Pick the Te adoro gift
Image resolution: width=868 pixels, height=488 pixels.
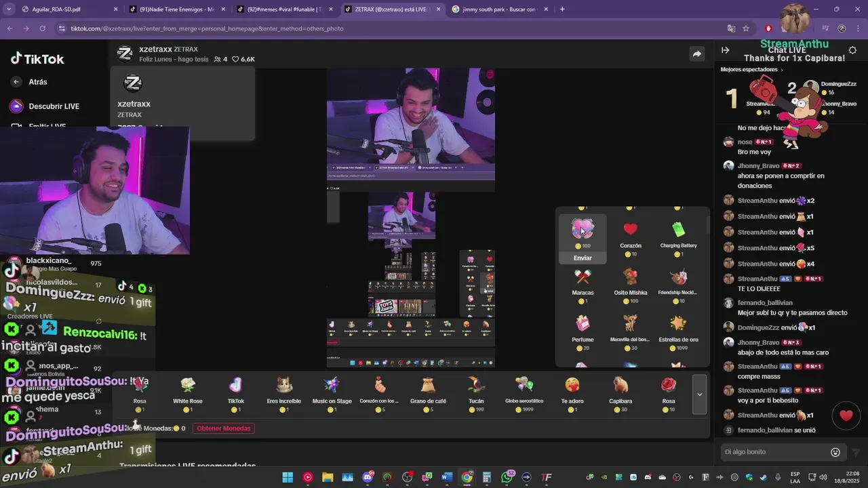572,394
